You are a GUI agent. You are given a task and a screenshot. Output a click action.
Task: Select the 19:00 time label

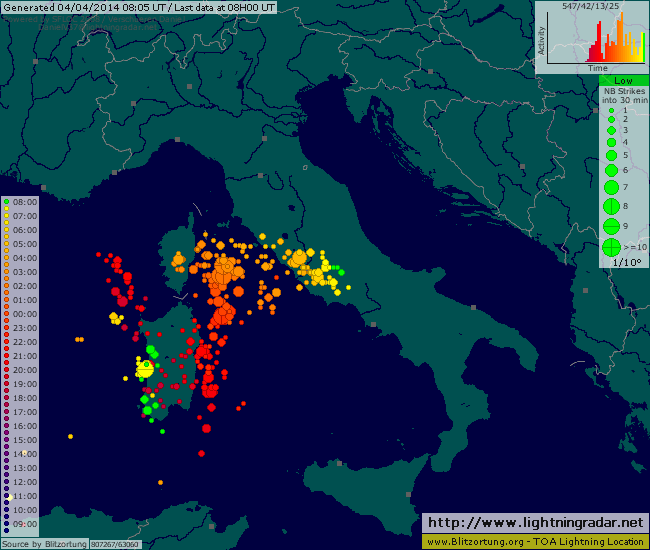click(x=25, y=384)
